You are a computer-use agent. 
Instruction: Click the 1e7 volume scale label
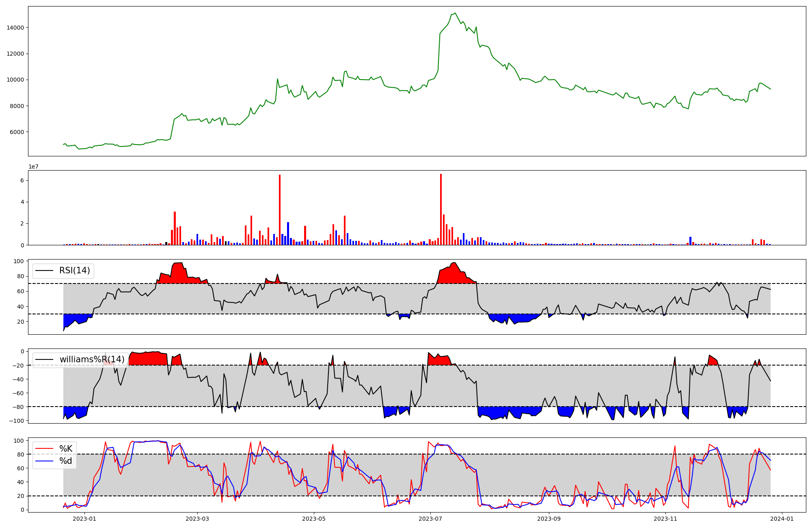(x=33, y=167)
